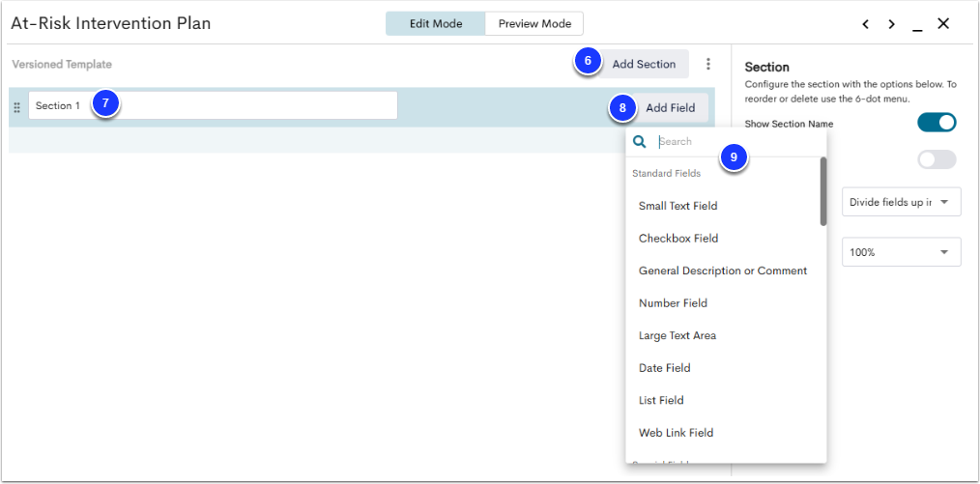Image resolution: width=980 pixels, height=484 pixels.
Task: Click the six-dot handle of Section 1
Action: (x=16, y=107)
